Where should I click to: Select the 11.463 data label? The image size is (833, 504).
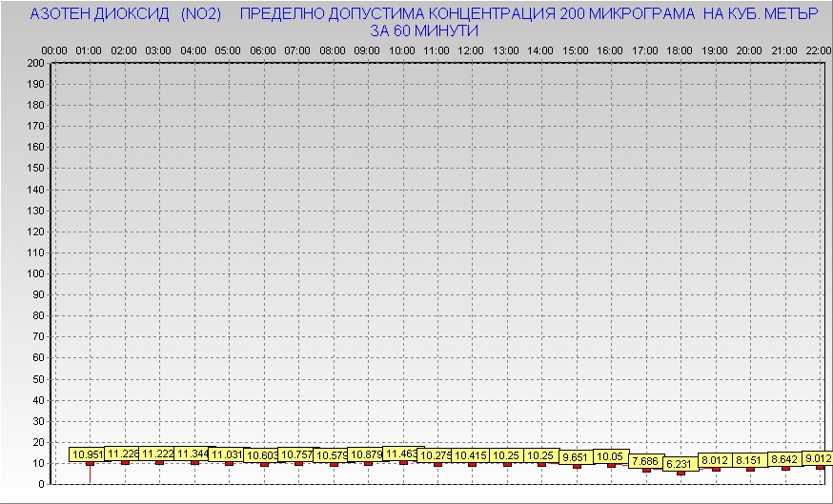(x=401, y=454)
